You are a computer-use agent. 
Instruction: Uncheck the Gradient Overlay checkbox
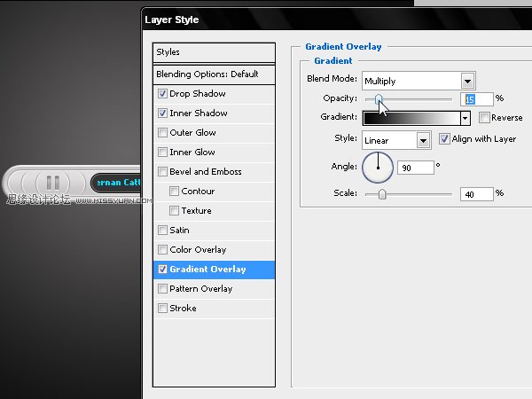coord(162,269)
